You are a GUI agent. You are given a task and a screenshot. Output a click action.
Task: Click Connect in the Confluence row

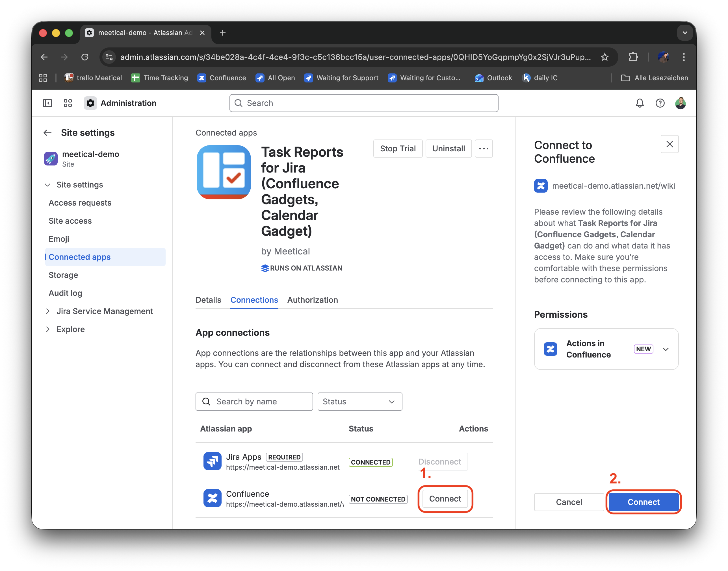pyautogui.click(x=445, y=499)
